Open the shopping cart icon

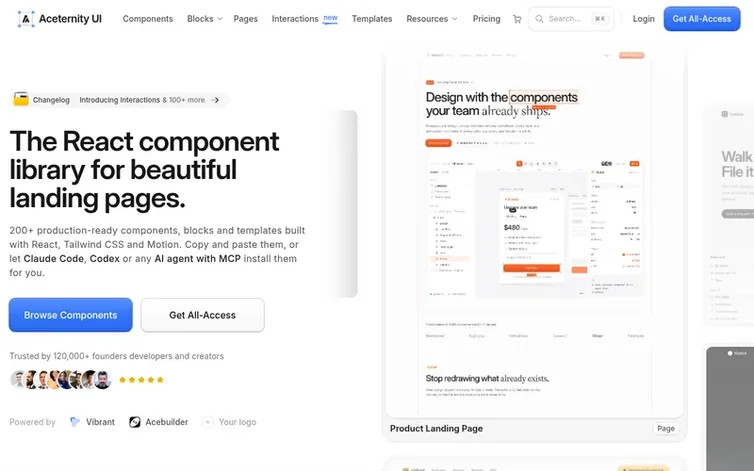pos(517,19)
